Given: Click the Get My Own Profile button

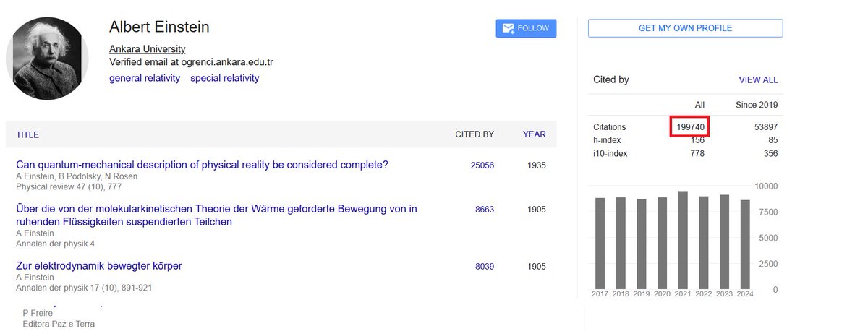Looking at the screenshot, I should tap(685, 28).
